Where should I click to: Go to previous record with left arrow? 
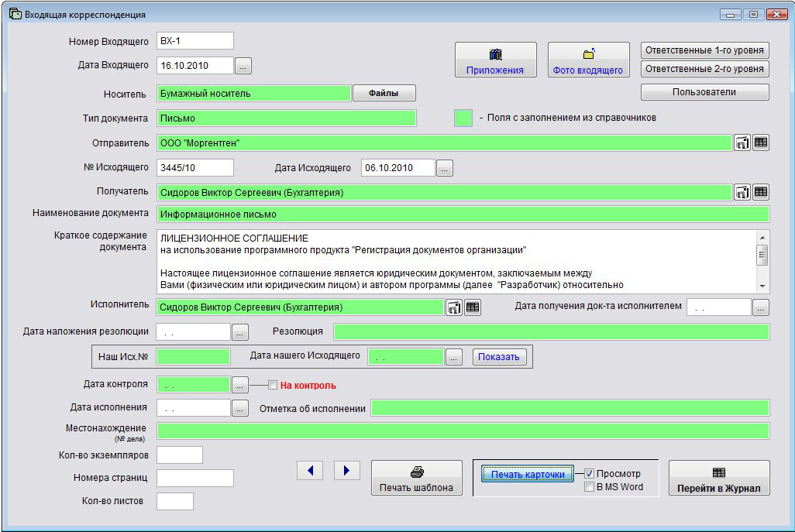click(x=310, y=470)
